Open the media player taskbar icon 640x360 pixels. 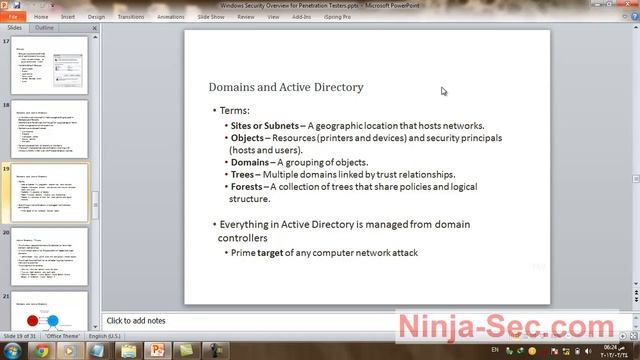(69, 351)
